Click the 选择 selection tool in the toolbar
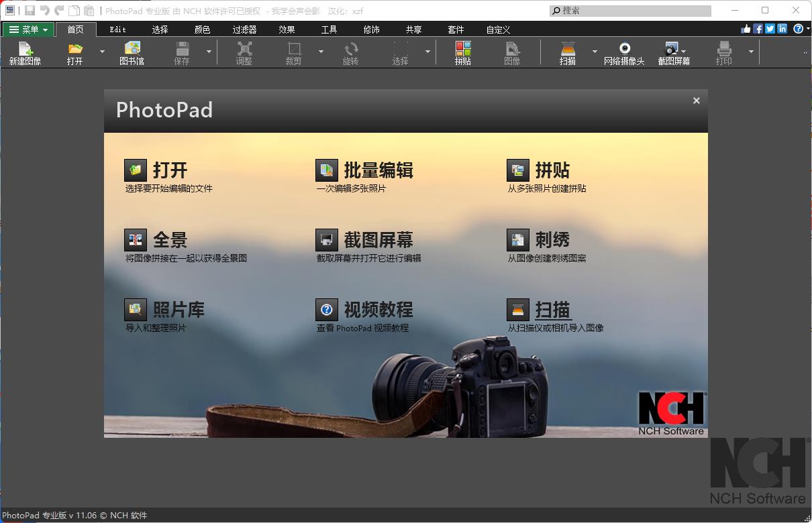 [401, 52]
